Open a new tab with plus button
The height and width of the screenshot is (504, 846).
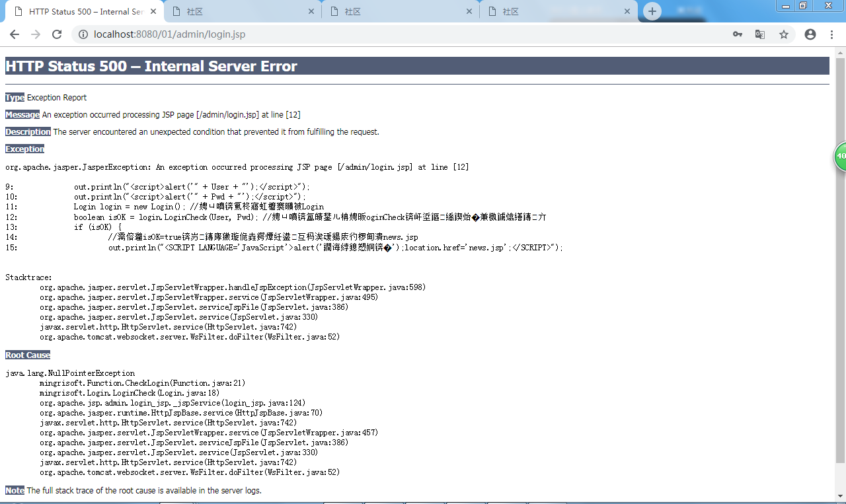(652, 11)
